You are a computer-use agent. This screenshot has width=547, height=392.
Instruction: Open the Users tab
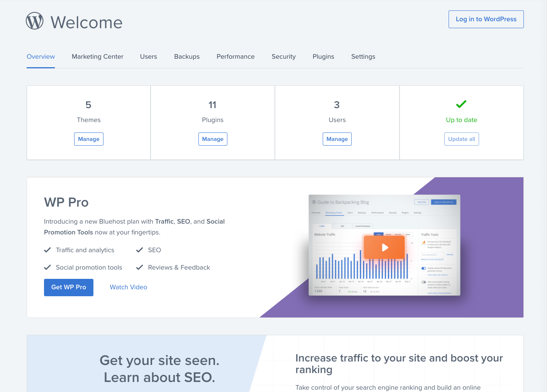tap(149, 56)
